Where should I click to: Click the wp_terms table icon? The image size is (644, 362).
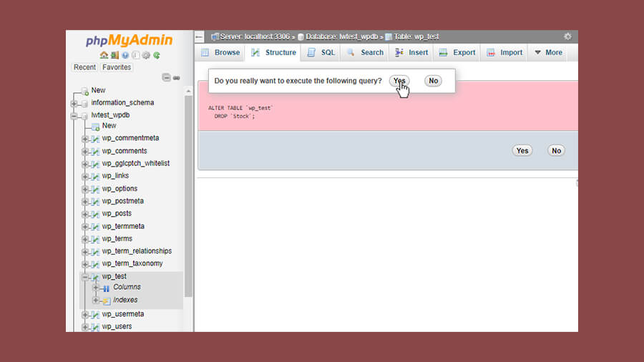click(x=95, y=239)
